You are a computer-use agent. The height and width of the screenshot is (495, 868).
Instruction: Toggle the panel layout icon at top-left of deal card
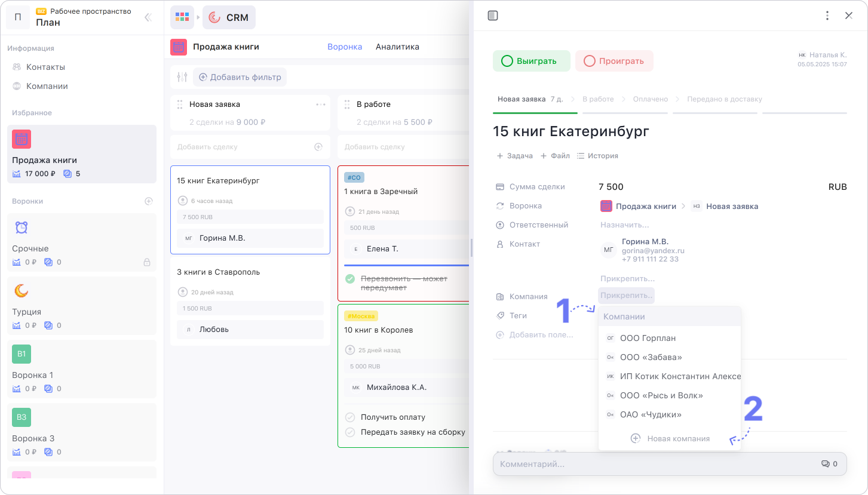coord(493,16)
